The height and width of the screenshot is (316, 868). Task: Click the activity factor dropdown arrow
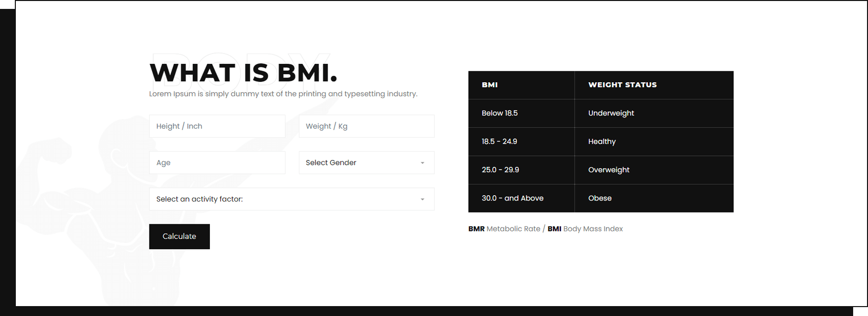coord(422,200)
